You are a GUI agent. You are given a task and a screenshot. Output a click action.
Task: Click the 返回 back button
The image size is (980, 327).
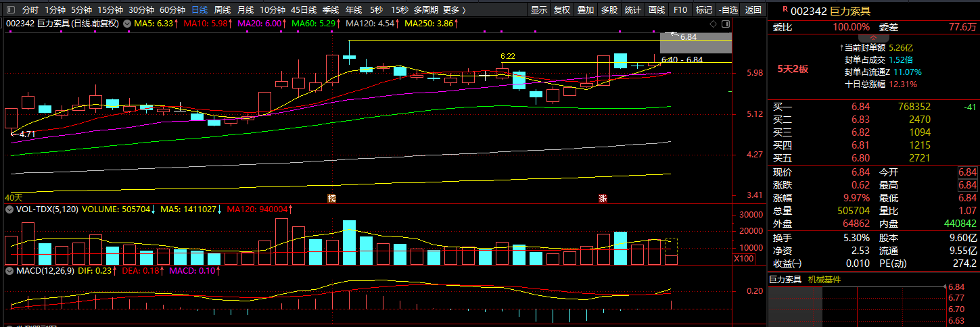point(753,10)
